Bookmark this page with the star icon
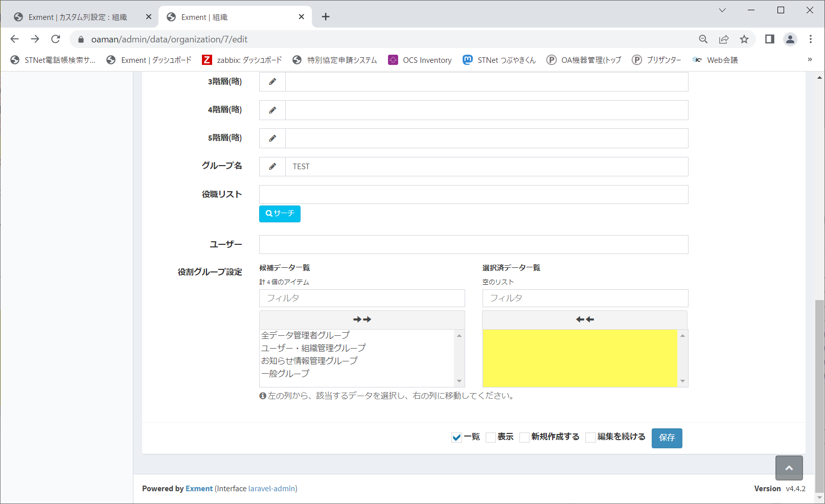 pos(744,39)
